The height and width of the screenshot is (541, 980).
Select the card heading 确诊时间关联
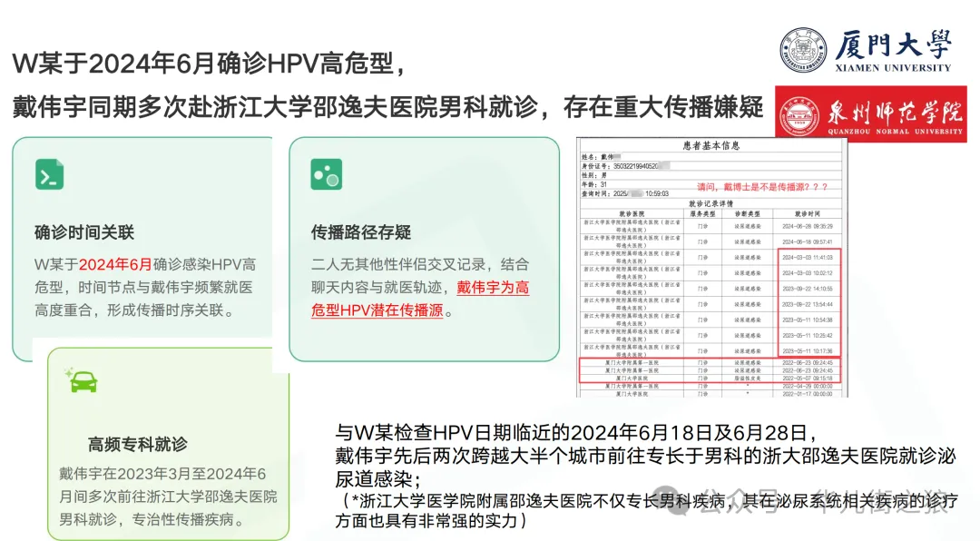click(x=84, y=232)
